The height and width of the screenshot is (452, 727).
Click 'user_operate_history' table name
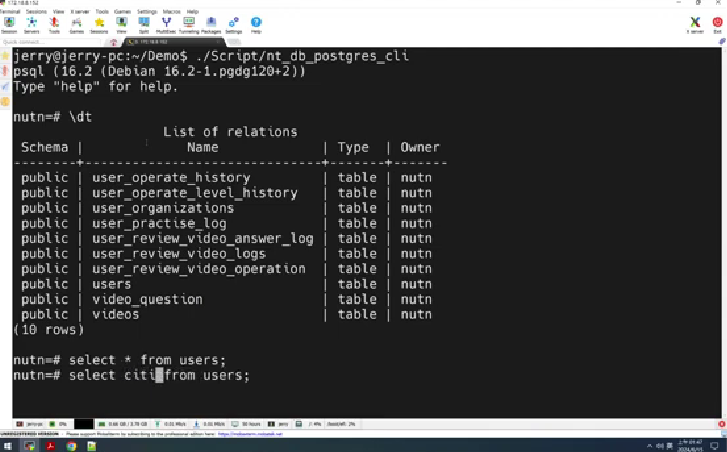171,178
